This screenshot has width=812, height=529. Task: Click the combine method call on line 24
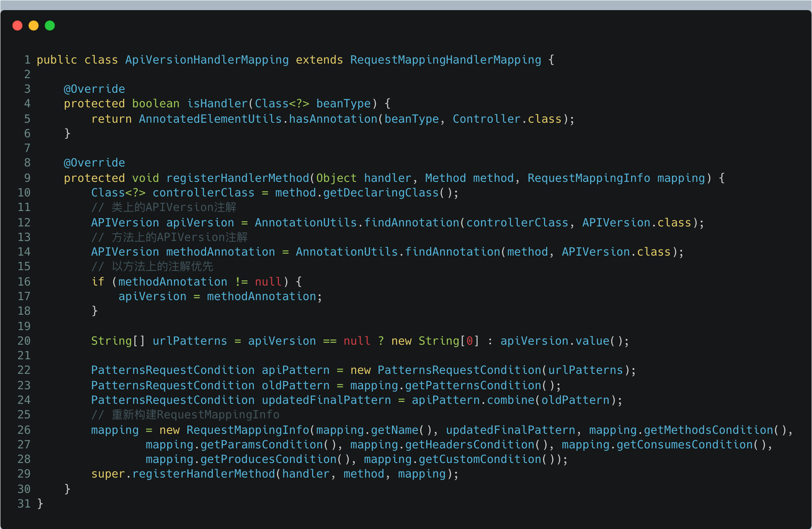click(510, 400)
